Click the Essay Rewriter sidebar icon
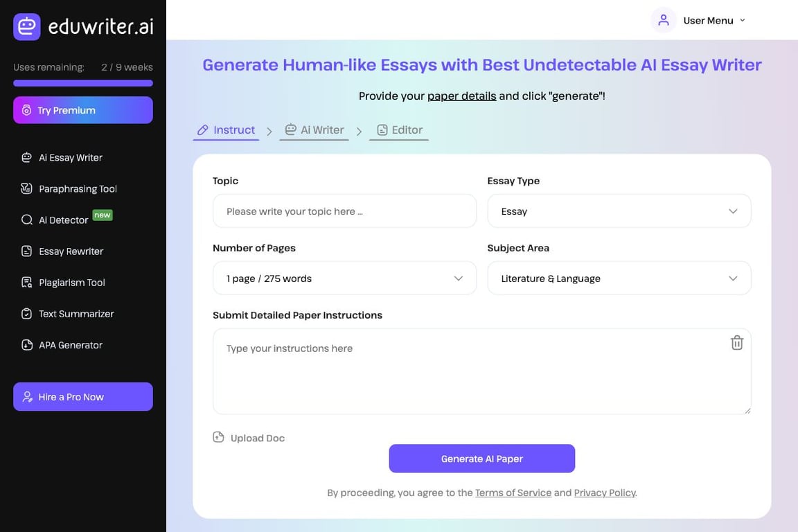798x532 pixels. [27, 251]
